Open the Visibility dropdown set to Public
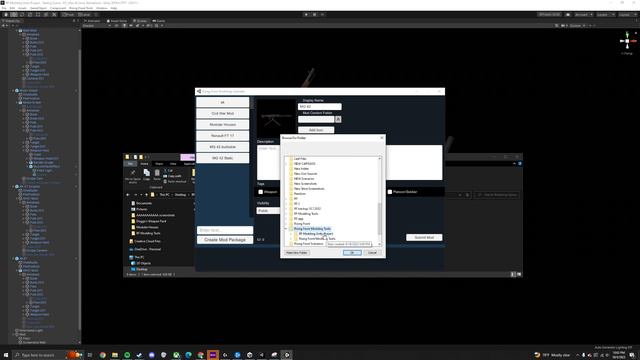The width and height of the screenshot is (640, 360). click(269, 211)
